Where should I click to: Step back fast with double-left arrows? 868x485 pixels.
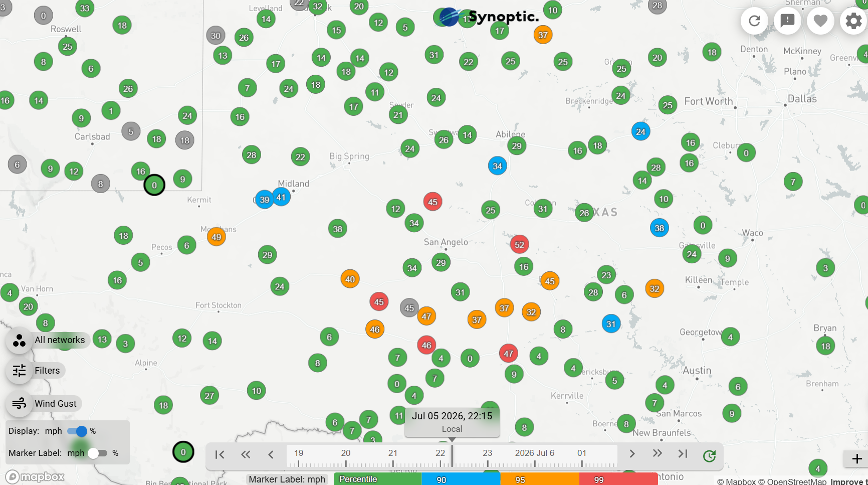245,454
